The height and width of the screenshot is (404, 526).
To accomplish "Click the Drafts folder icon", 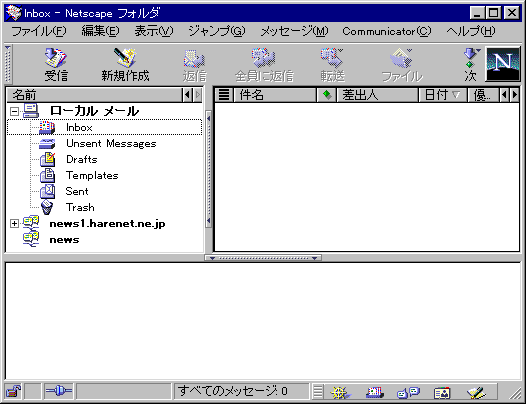I will [x=48, y=159].
